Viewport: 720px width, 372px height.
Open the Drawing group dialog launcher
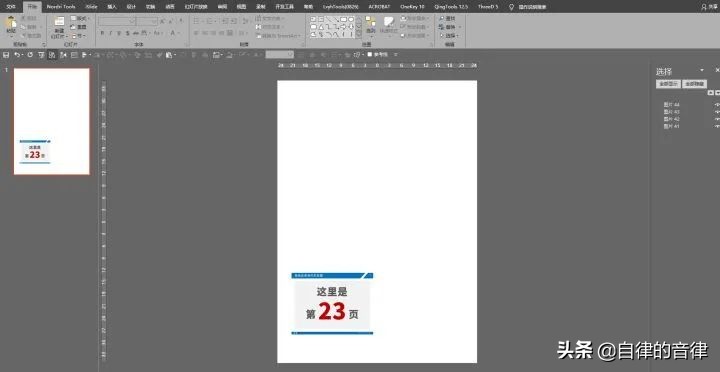(x=432, y=45)
